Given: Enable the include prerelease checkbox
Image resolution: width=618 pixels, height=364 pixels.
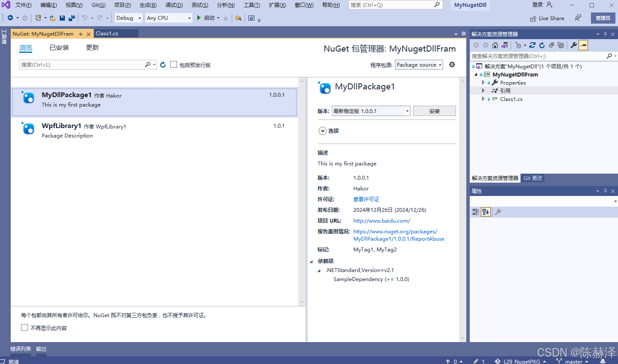Looking at the screenshot, I should [x=174, y=64].
